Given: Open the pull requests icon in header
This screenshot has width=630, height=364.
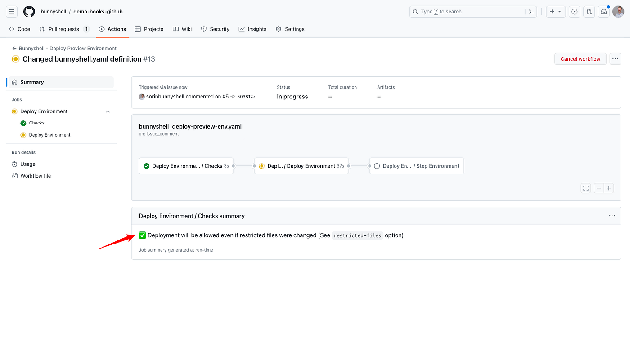Looking at the screenshot, I should point(589,12).
